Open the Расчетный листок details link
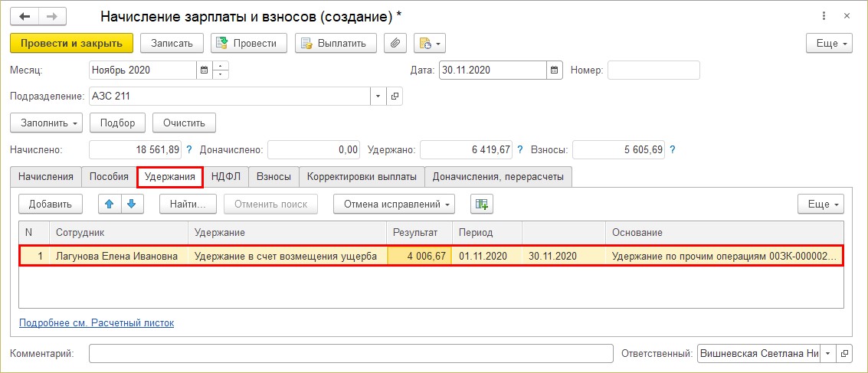This screenshot has height=373, width=868. [x=97, y=323]
